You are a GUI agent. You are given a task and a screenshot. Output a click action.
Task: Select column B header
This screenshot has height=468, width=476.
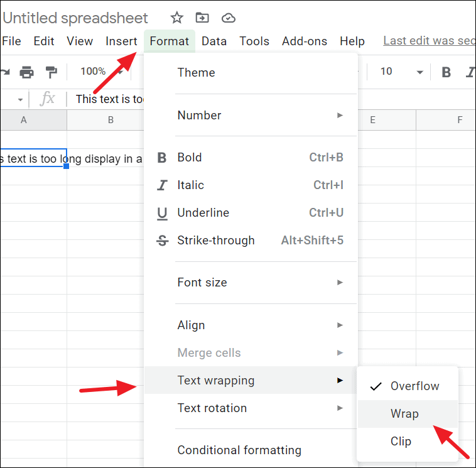tap(105, 120)
